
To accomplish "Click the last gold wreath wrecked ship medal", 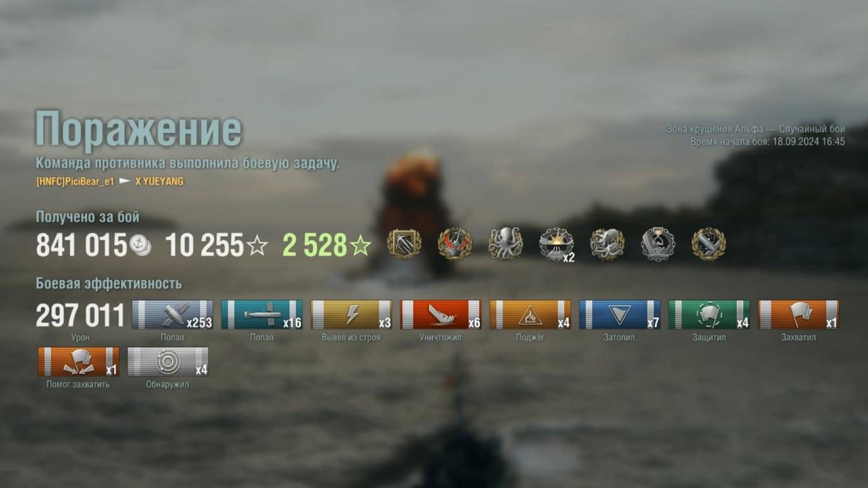I will tap(709, 244).
